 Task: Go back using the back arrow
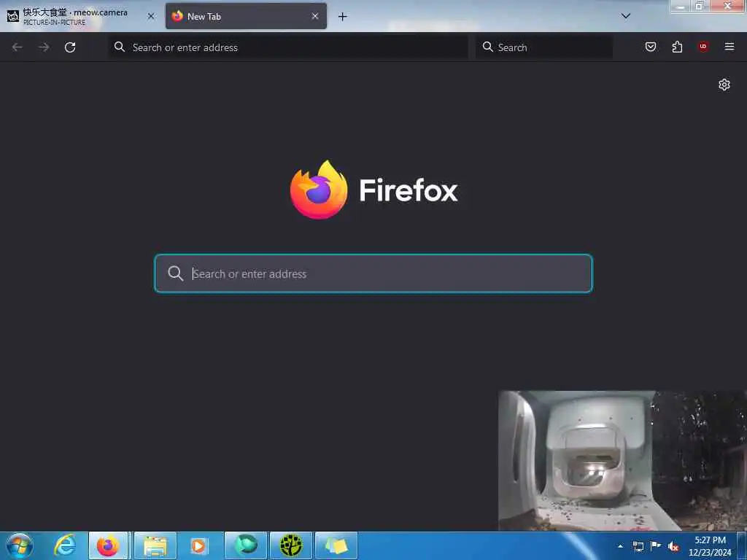[x=18, y=47]
